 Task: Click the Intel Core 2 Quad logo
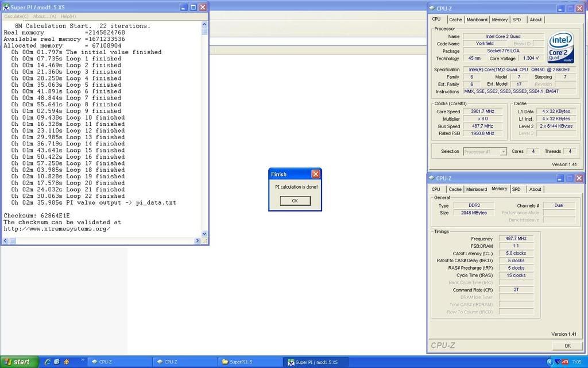(560, 47)
